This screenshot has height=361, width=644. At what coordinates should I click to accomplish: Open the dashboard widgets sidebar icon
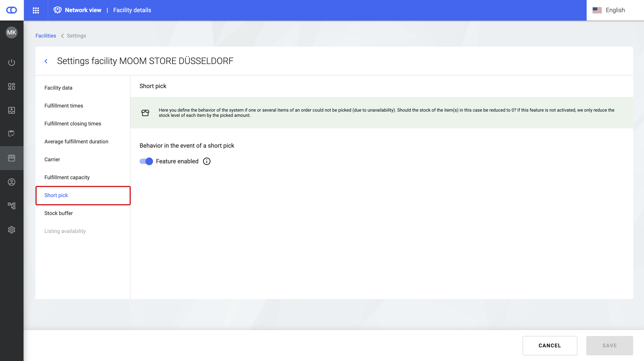click(12, 86)
